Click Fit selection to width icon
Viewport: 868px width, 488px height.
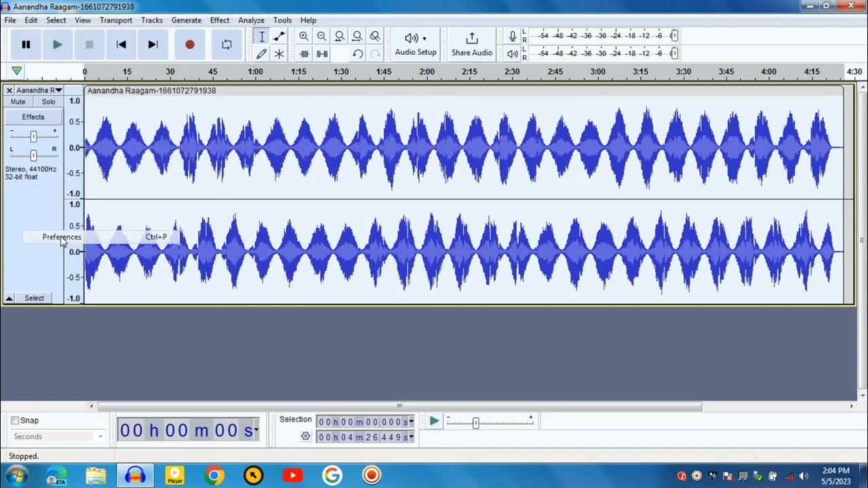click(x=339, y=37)
